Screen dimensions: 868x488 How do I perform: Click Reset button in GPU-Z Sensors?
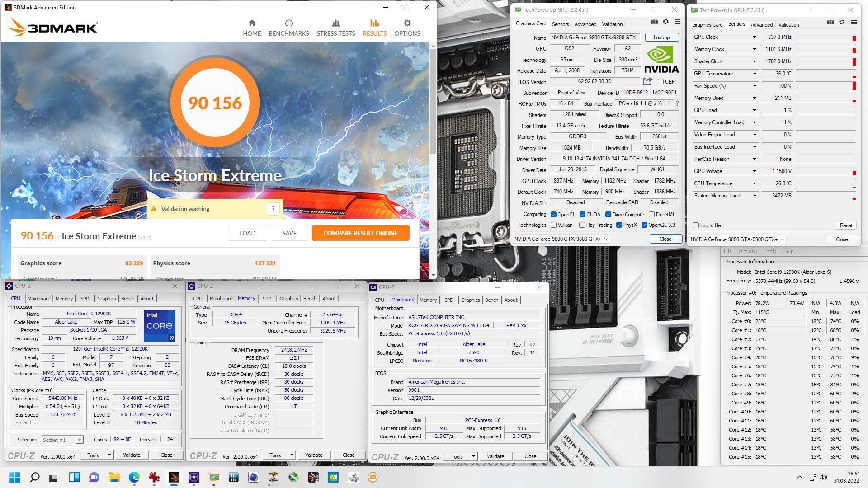click(846, 225)
